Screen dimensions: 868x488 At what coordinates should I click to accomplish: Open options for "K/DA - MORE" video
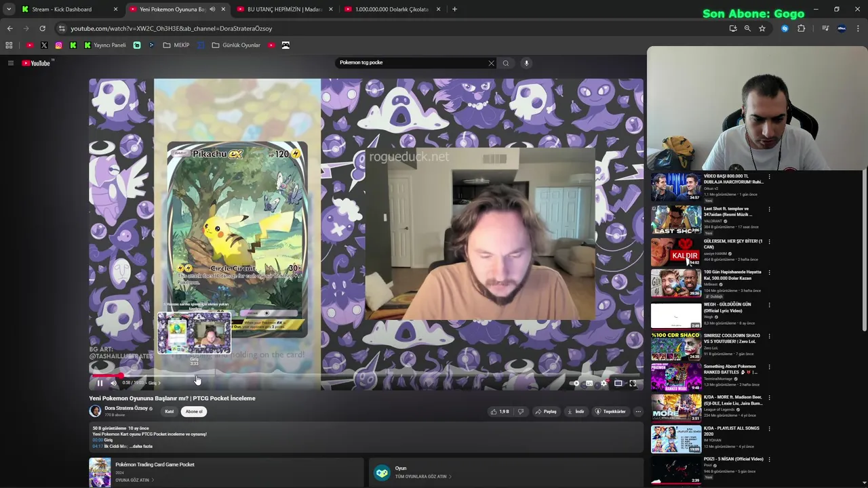click(x=769, y=398)
